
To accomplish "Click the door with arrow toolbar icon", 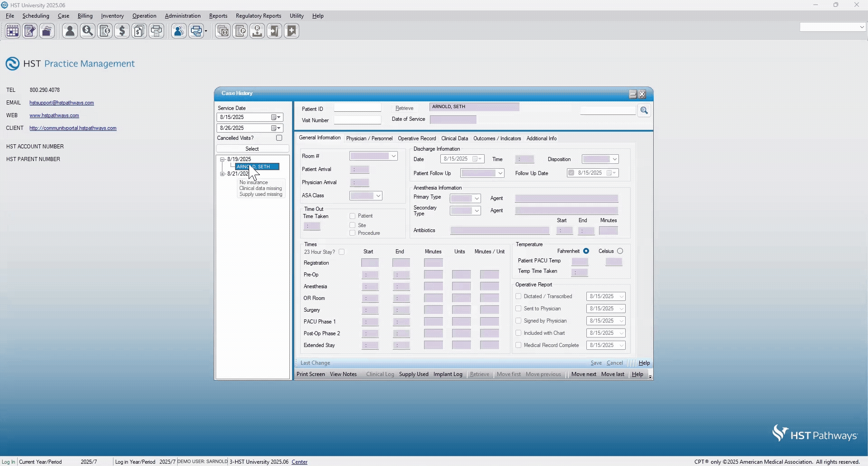I will (274, 31).
